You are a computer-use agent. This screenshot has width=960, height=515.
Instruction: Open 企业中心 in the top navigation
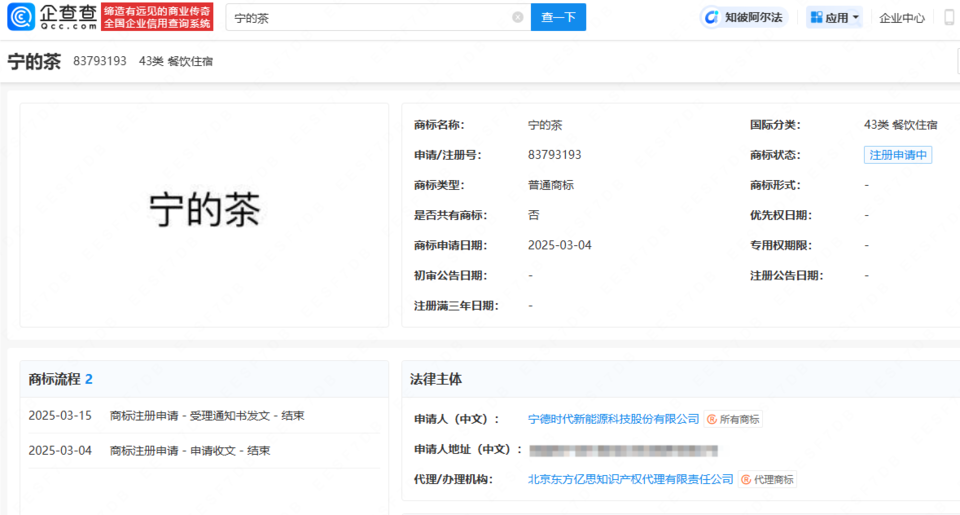coord(901,18)
